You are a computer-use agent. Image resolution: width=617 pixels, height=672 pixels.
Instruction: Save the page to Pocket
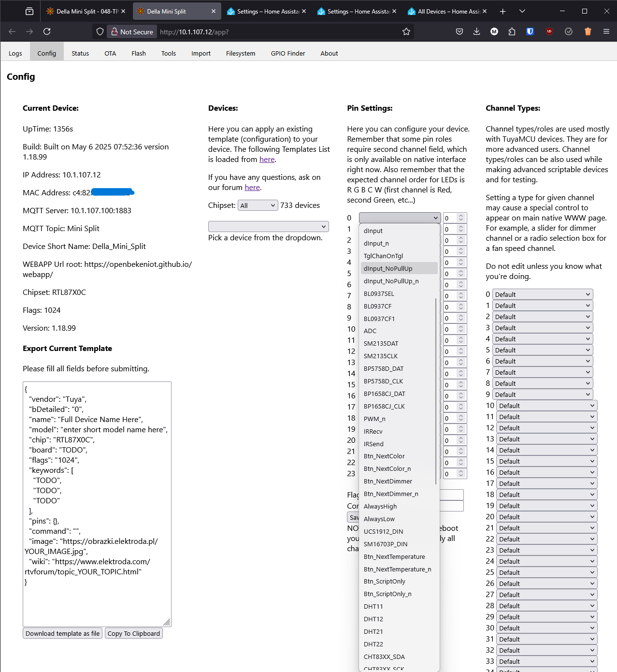[459, 31]
